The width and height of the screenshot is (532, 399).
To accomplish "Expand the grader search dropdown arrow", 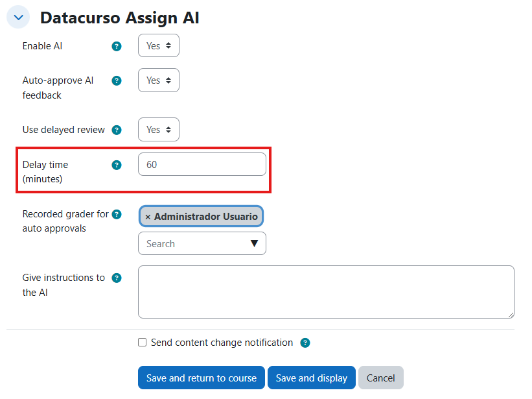I will [x=254, y=244].
